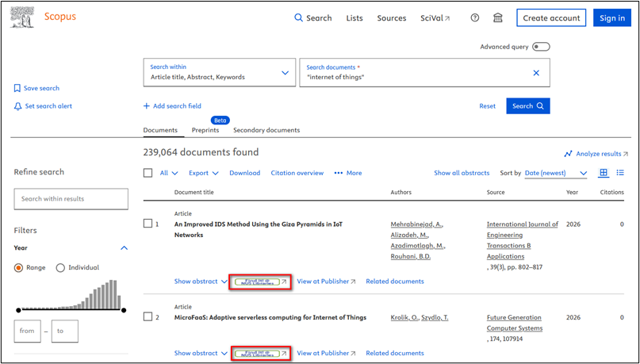Screen dimensions: 640x364
Task: Switch to list view icon
Action: coord(620,173)
